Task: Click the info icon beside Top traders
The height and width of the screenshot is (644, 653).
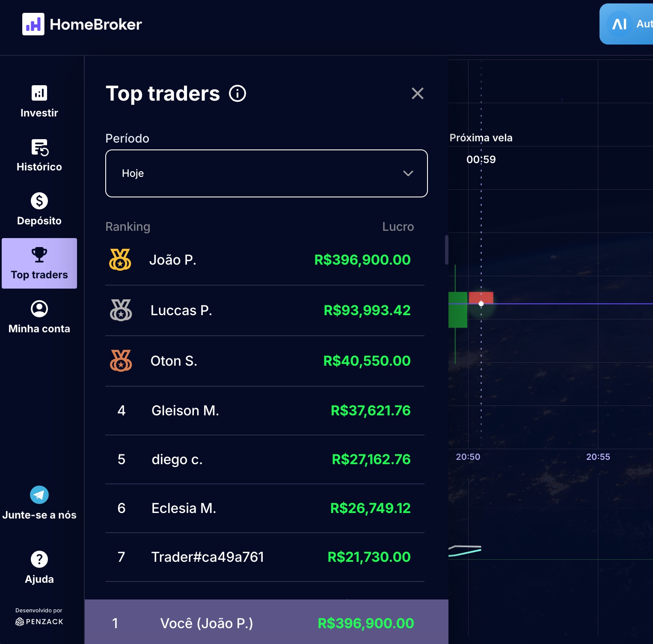Action: coord(237,93)
